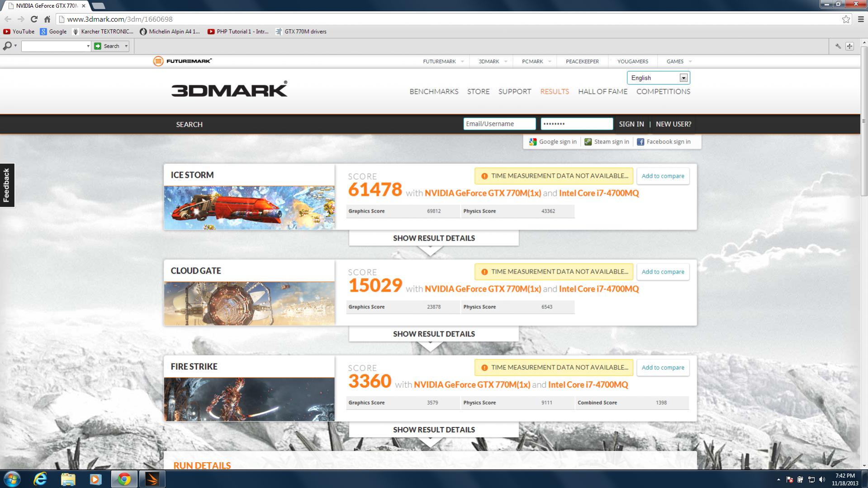This screenshot has height=488, width=868.
Task: Open the language dropdown showing English
Action: (658, 78)
